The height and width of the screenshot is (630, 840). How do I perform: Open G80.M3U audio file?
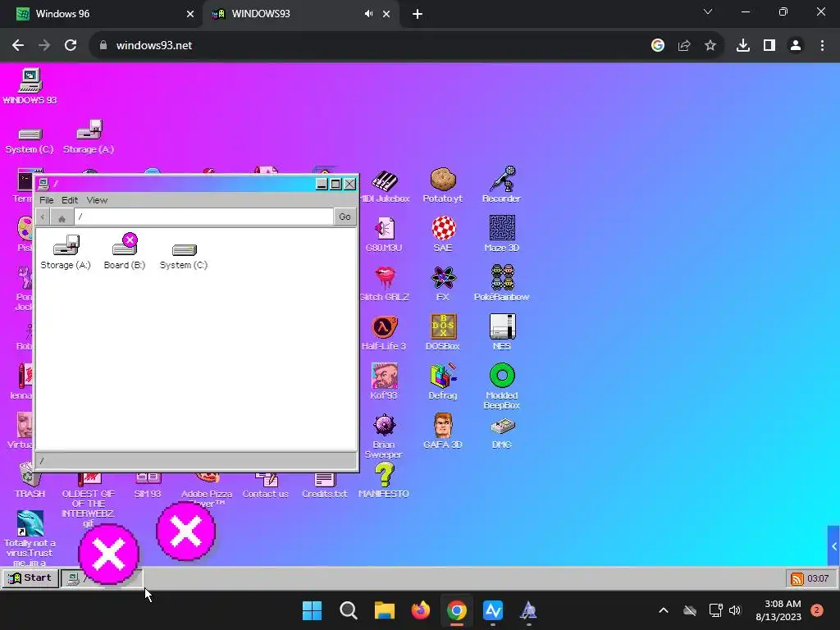tap(384, 235)
